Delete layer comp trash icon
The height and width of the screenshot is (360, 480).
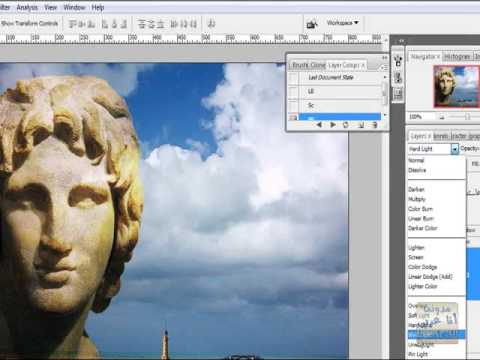click(374, 125)
